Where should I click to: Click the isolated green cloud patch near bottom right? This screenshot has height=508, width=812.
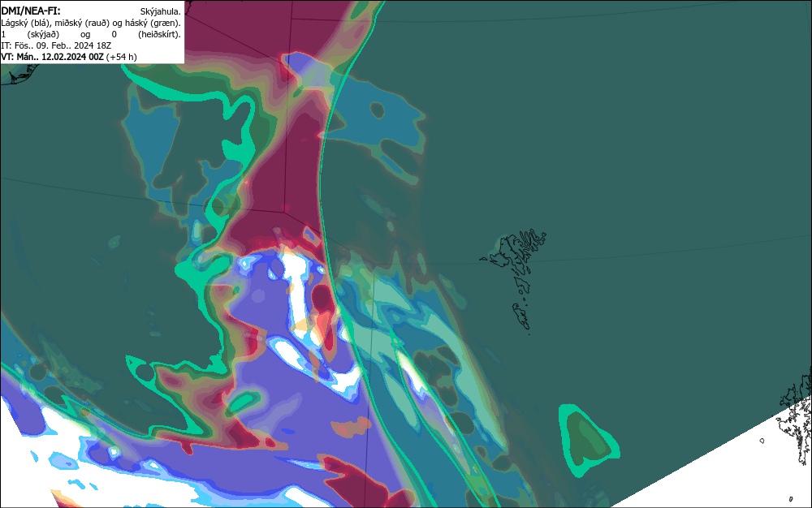click(x=588, y=440)
